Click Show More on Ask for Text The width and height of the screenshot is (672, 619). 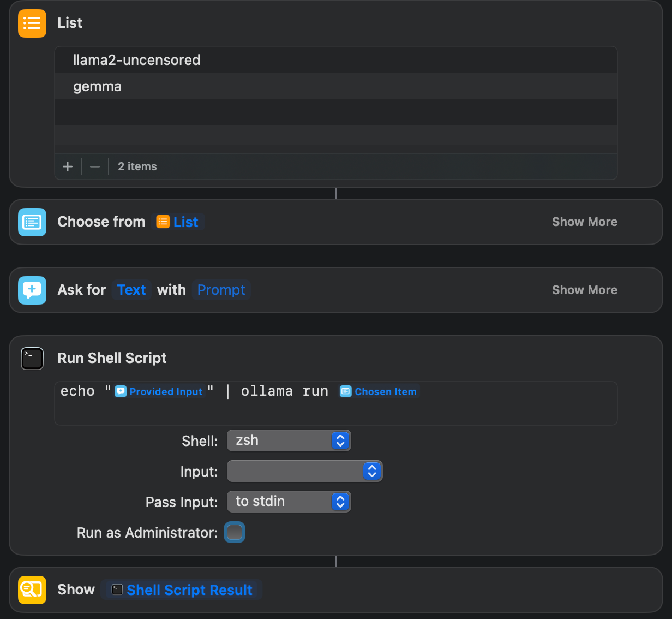coord(584,290)
